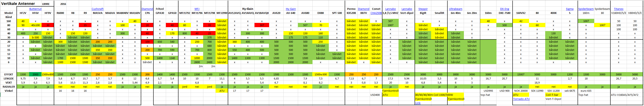Viewport: 644px width, 106px height.
Task: Select the '1500w800' effekt cell
Action: tap(48, 74)
